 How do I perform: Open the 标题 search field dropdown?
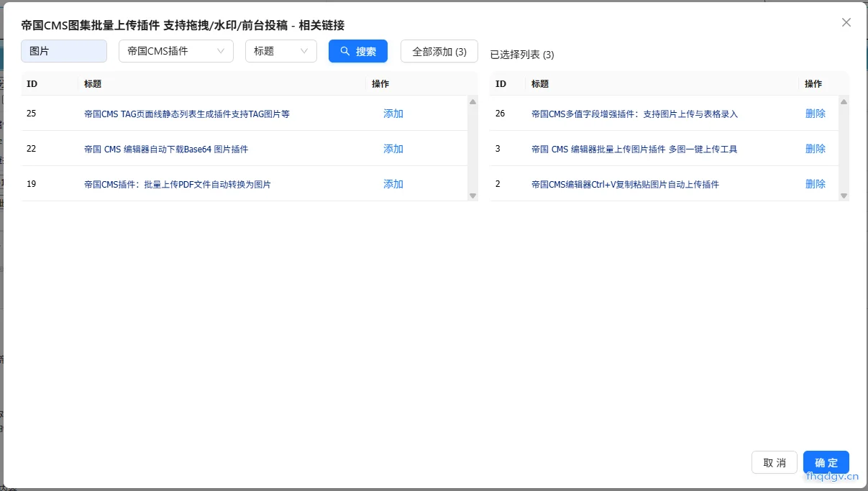tap(281, 51)
